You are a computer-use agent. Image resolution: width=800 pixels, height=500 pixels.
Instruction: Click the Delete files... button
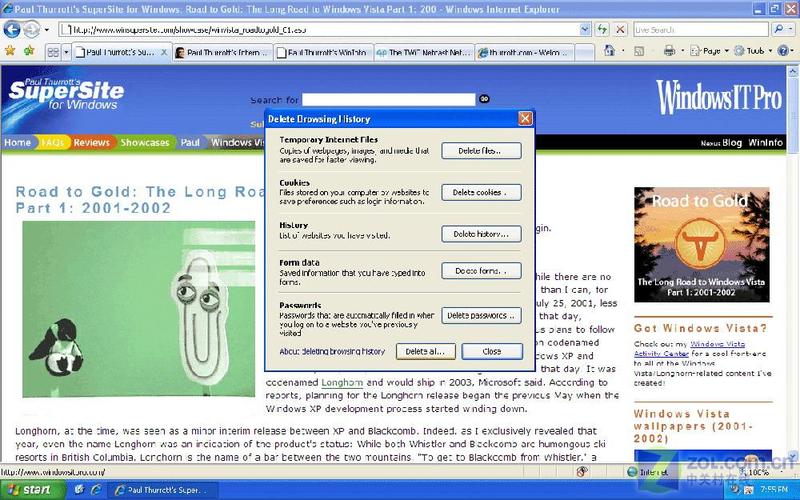[481, 151]
